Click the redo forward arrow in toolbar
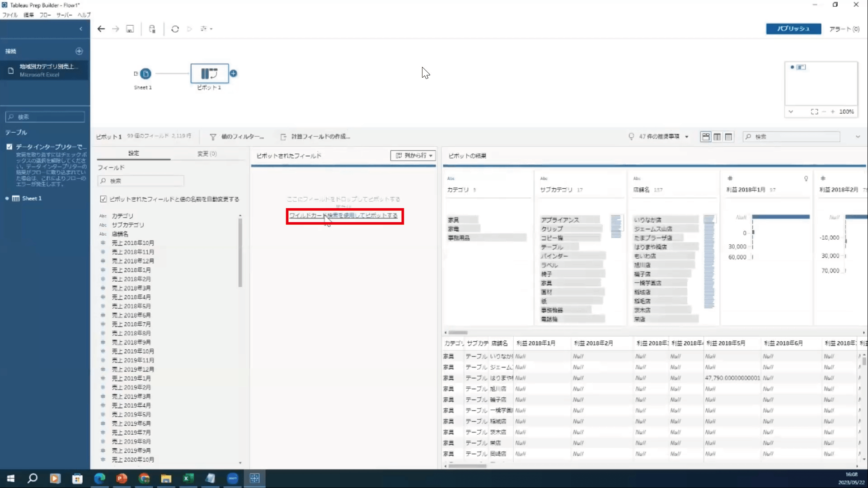Screen dimensions: 868x488 point(116,29)
